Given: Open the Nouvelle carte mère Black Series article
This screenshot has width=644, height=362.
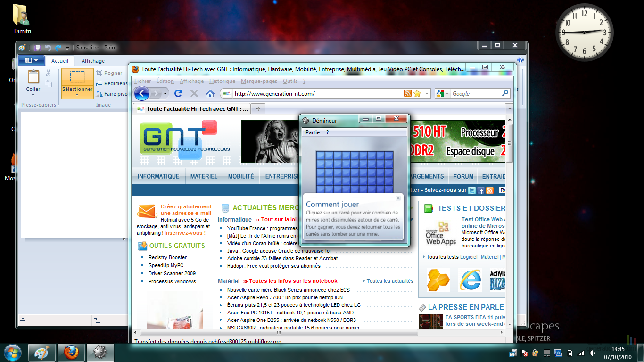Looking at the screenshot, I should pyautogui.click(x=289, y=290).
